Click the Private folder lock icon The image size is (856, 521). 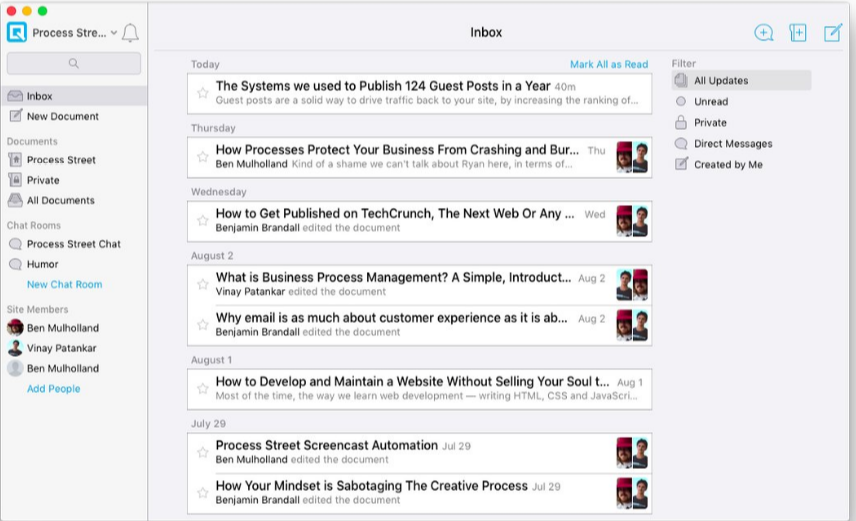coord(15,180)
